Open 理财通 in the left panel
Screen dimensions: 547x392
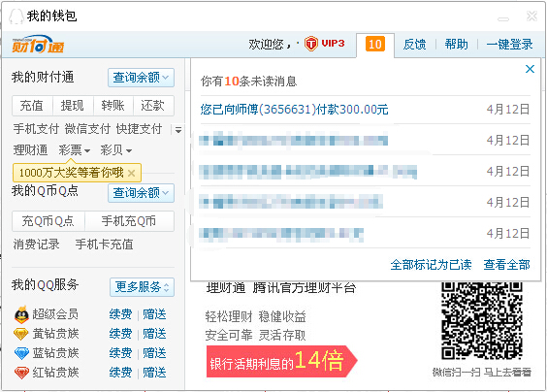[30, 150]
